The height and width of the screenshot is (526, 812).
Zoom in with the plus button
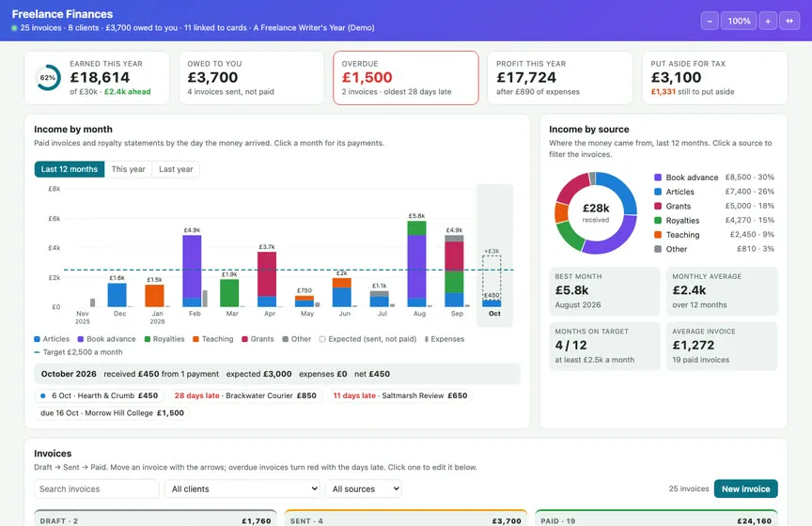[x=768, y=22]
